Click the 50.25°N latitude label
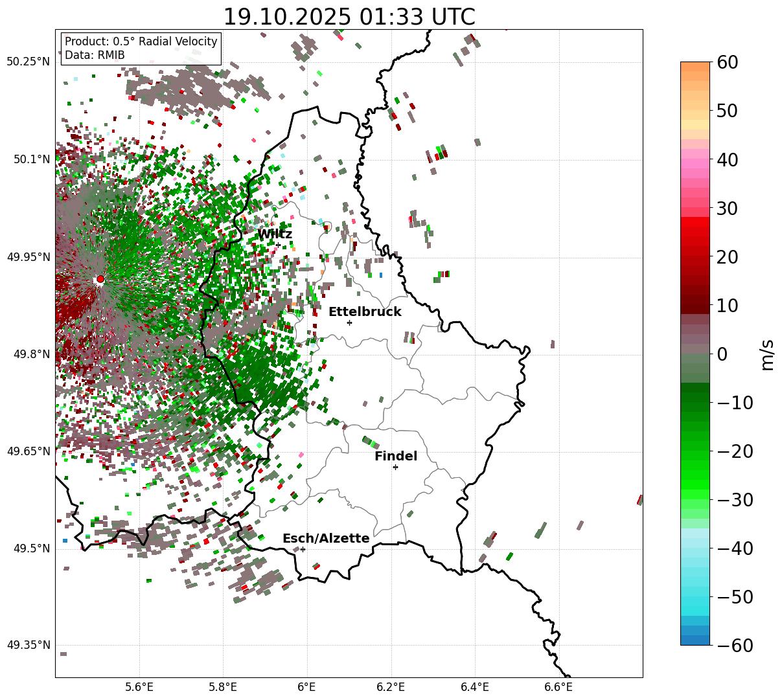Image resolution: width=782 pixels, height=700 pixels. pos(29,62)
